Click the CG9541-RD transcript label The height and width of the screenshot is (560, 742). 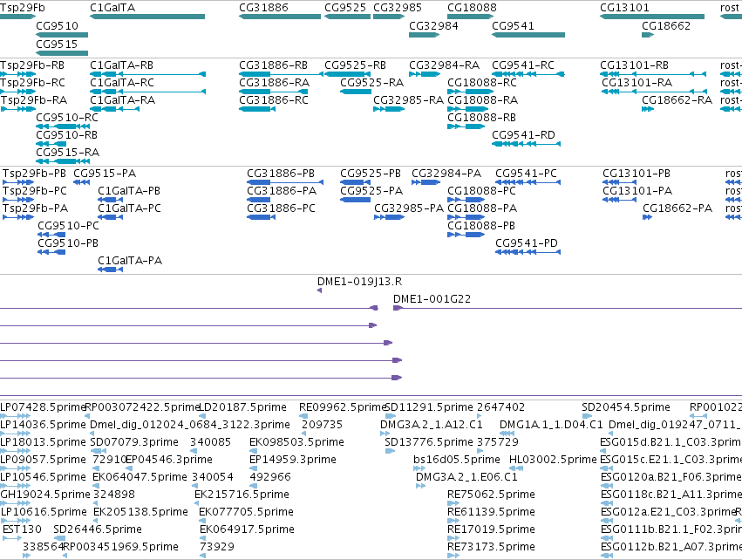(523, 135)
